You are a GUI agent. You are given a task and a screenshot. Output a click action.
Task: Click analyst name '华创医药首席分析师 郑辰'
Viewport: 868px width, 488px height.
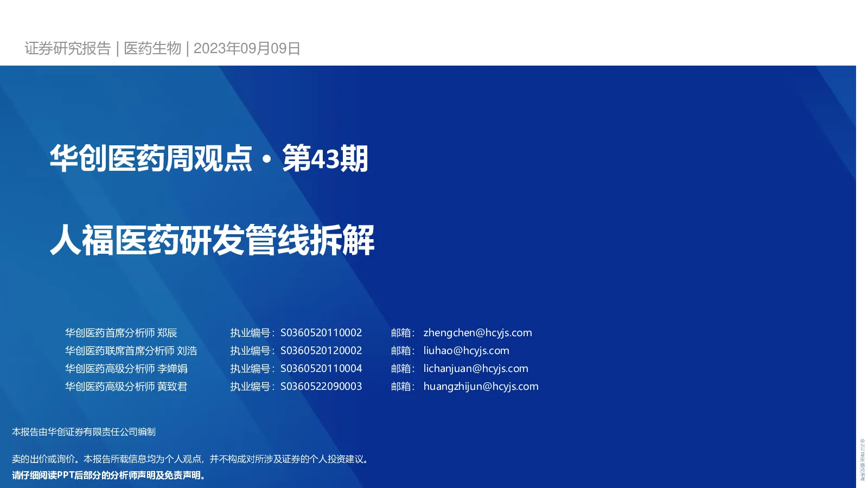121,333
